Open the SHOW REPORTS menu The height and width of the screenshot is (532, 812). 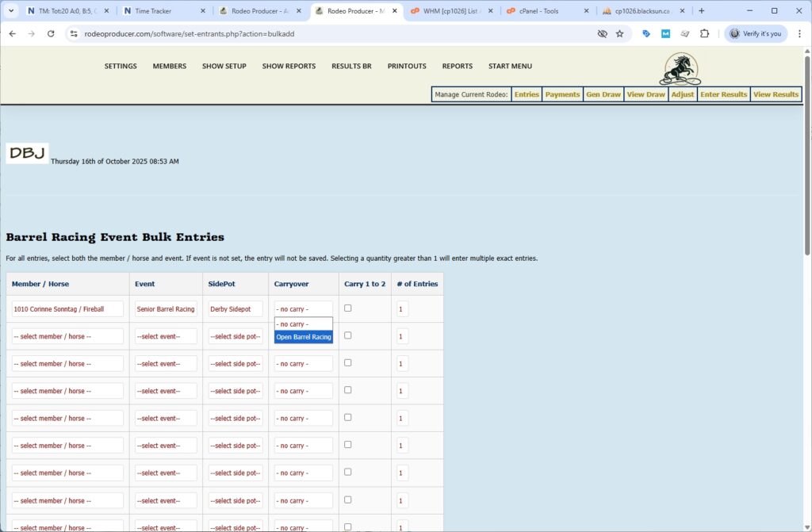(289, 67)
